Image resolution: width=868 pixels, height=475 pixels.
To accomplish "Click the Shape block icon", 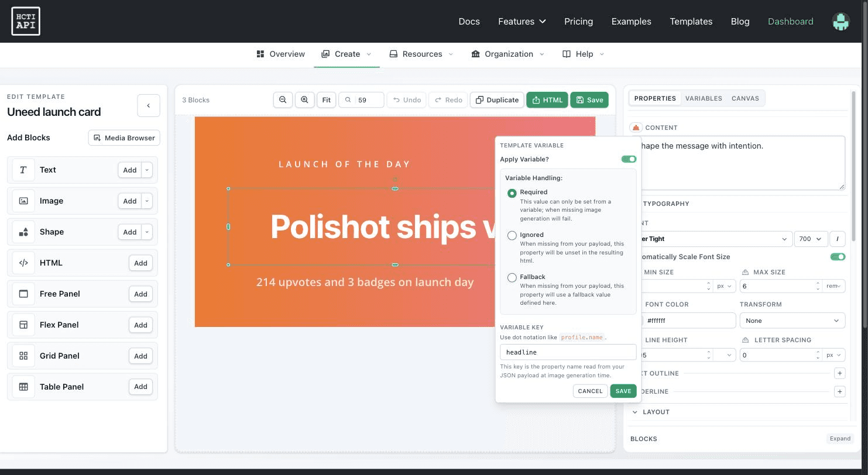I will pos(23,232).
